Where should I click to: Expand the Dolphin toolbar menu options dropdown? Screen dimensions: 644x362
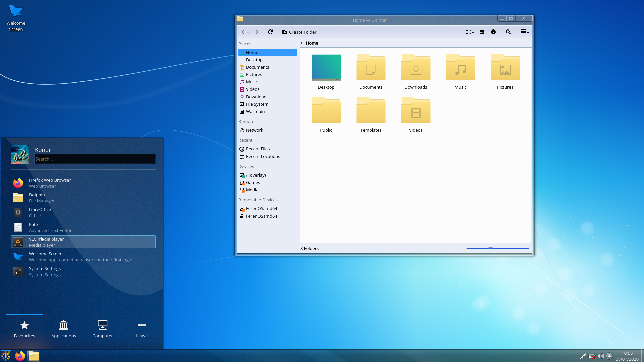coord(525,32)
